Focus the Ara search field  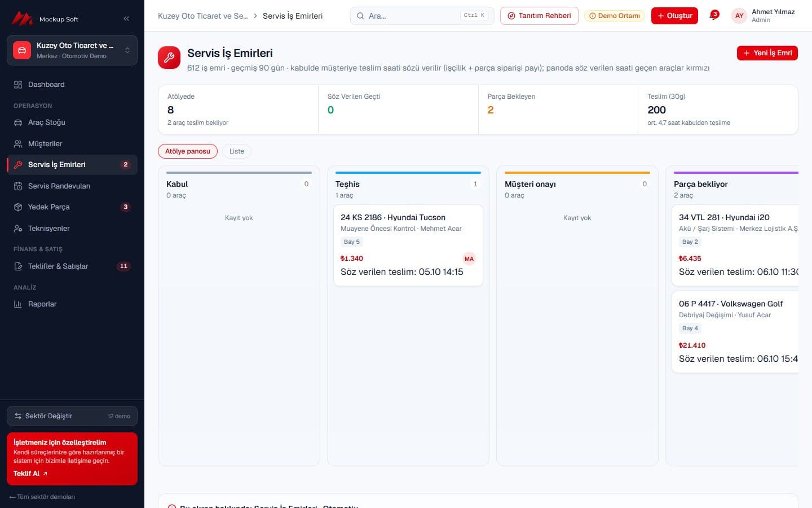point(422,16)
